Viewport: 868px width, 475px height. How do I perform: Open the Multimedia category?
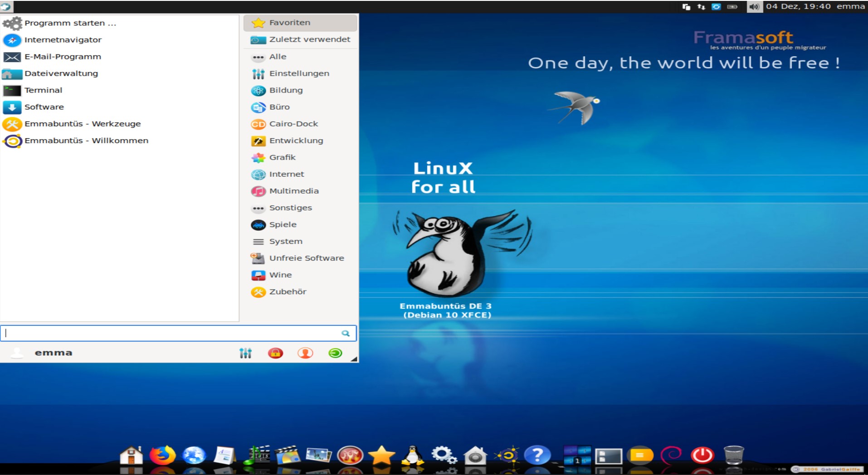[x=300, y=191]
